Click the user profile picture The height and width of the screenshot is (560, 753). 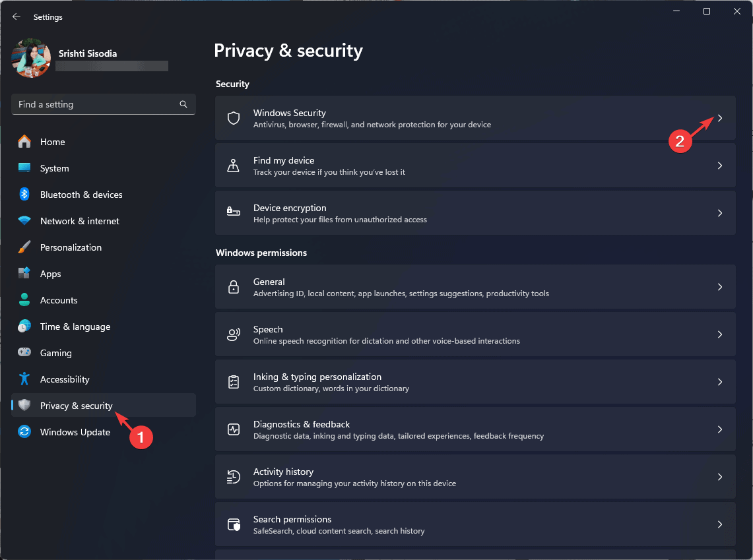click(x=31, y=59)
